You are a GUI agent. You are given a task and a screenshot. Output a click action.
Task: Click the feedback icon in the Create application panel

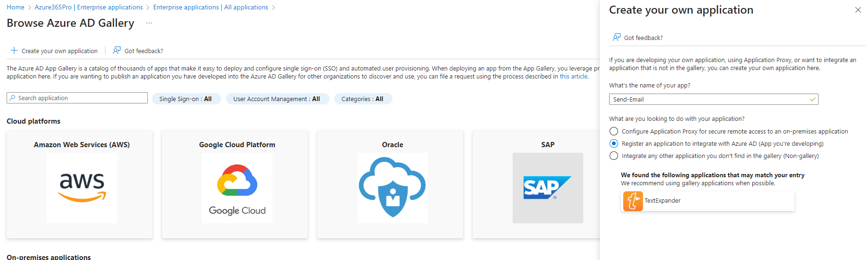pos(616,37)
